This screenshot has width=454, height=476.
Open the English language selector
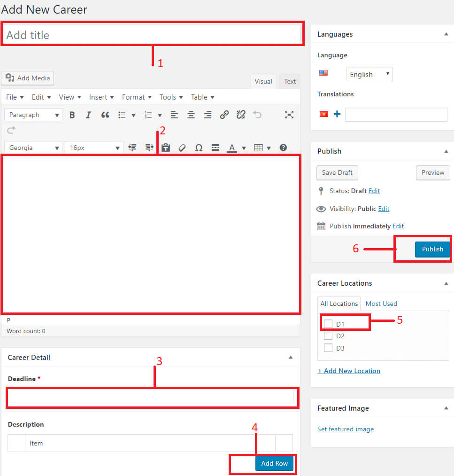coord(369,74)
